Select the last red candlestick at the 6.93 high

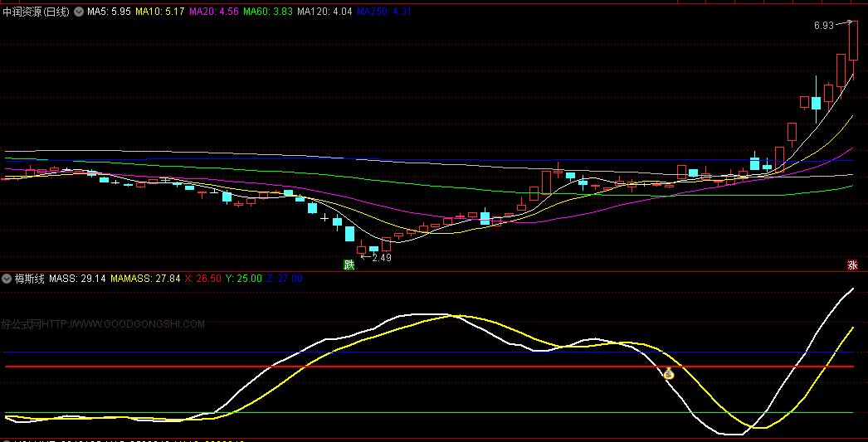click(x=854, y=41)
